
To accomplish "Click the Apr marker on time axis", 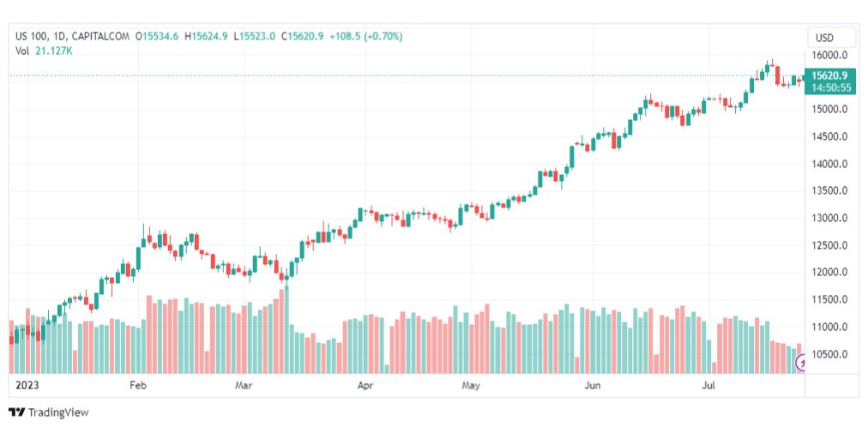I will click(x=366, y=387).
